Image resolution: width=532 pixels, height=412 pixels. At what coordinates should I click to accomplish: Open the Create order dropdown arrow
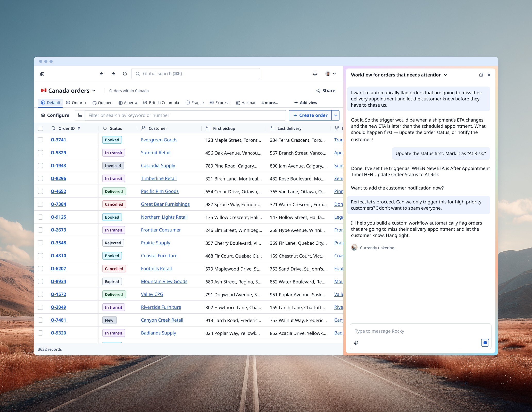click(x=335, y=115)
